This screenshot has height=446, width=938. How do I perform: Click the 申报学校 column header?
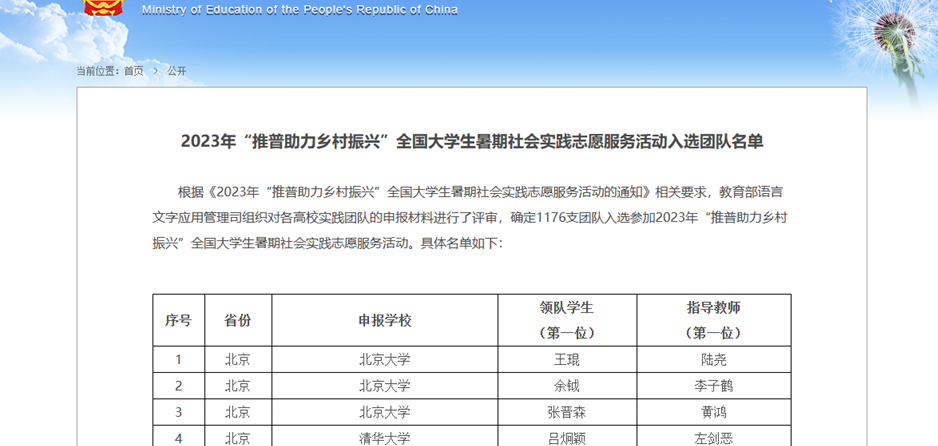[x=385, y=320]
